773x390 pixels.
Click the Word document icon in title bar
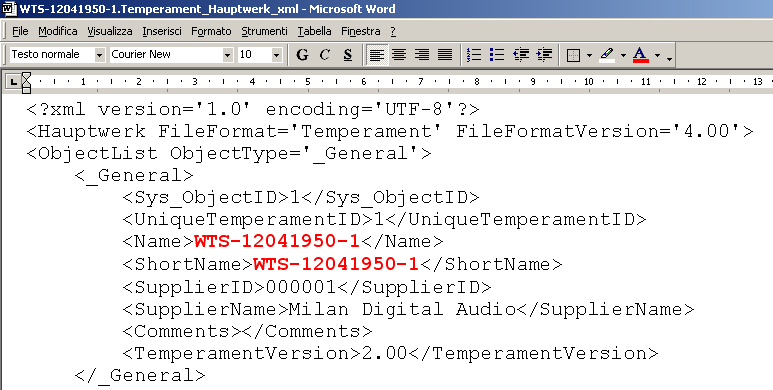pyautogui.click(x=9, y=9)
